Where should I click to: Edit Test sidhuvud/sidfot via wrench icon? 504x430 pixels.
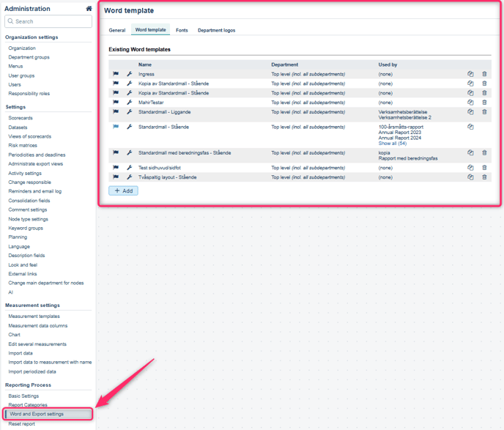130,168
